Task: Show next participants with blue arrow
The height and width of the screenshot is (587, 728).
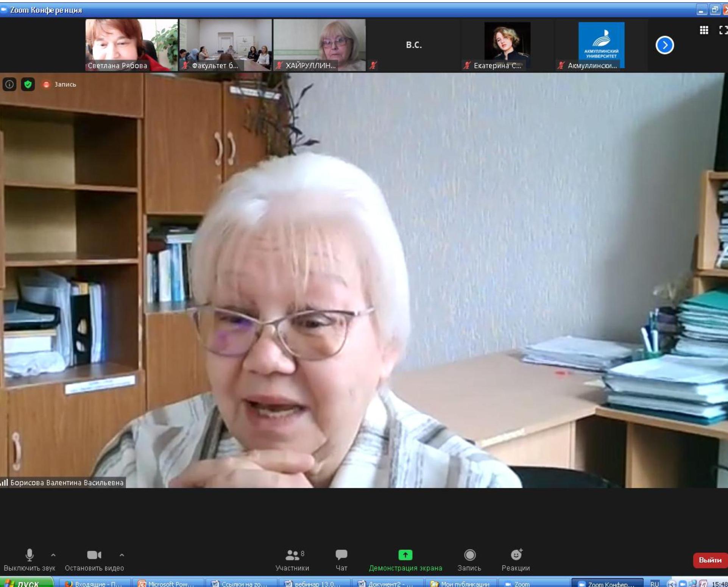Action: (x=664, y=45)
